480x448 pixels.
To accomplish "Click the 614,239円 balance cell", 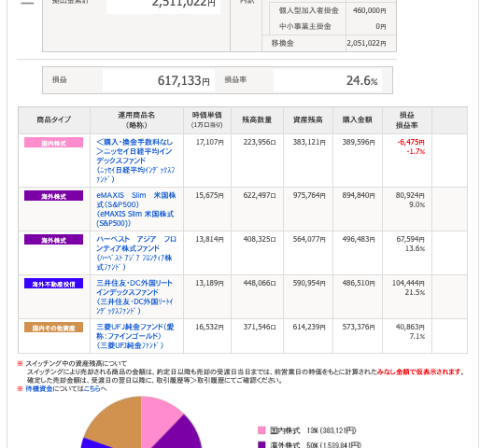I will 309,327.
